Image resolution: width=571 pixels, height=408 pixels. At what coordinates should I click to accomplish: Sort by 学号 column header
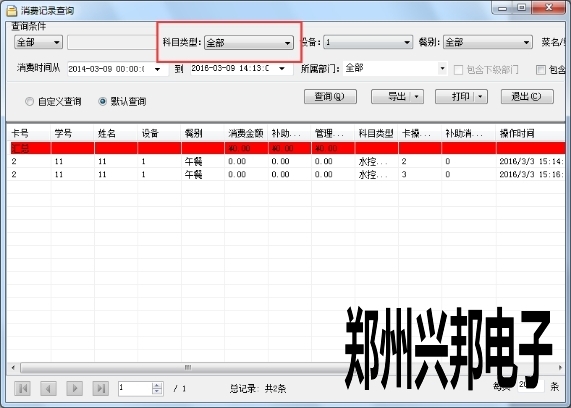[x=72, y=133]
